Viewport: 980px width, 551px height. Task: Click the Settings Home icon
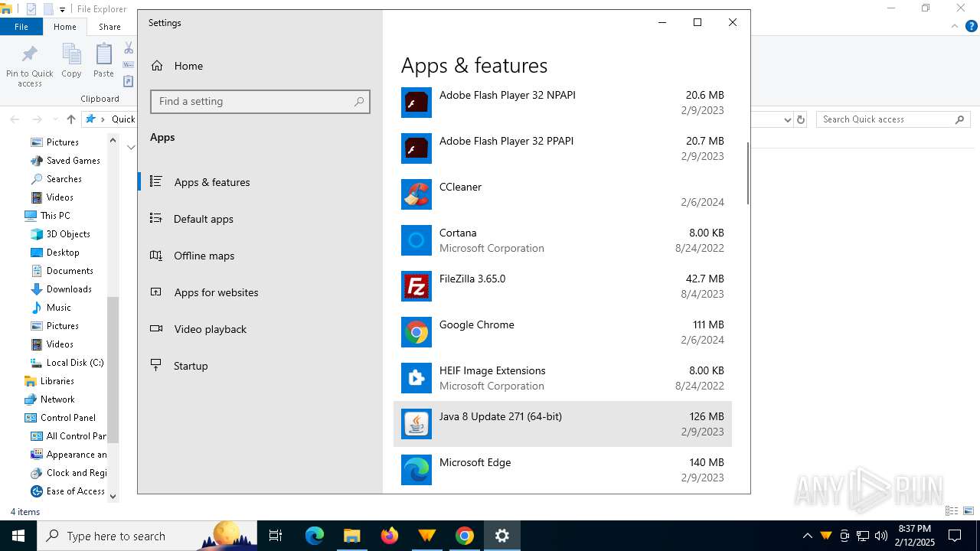click(x=157, y=66)
